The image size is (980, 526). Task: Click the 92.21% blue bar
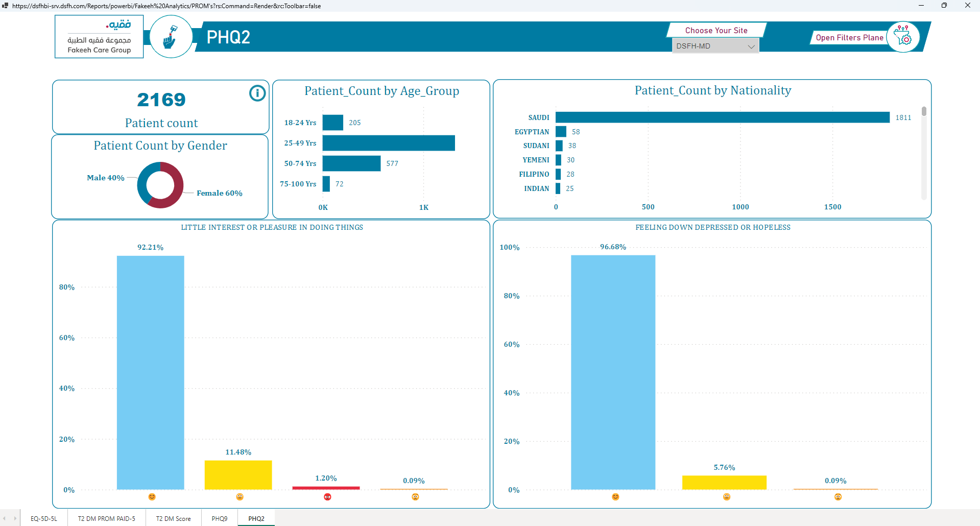tap(151, 373)
